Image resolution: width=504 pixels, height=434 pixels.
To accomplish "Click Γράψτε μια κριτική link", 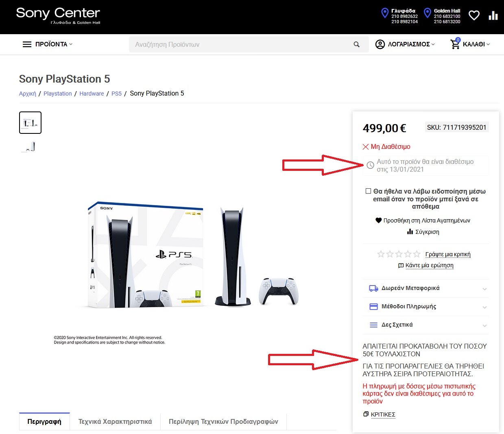I will tap(448, 254).
